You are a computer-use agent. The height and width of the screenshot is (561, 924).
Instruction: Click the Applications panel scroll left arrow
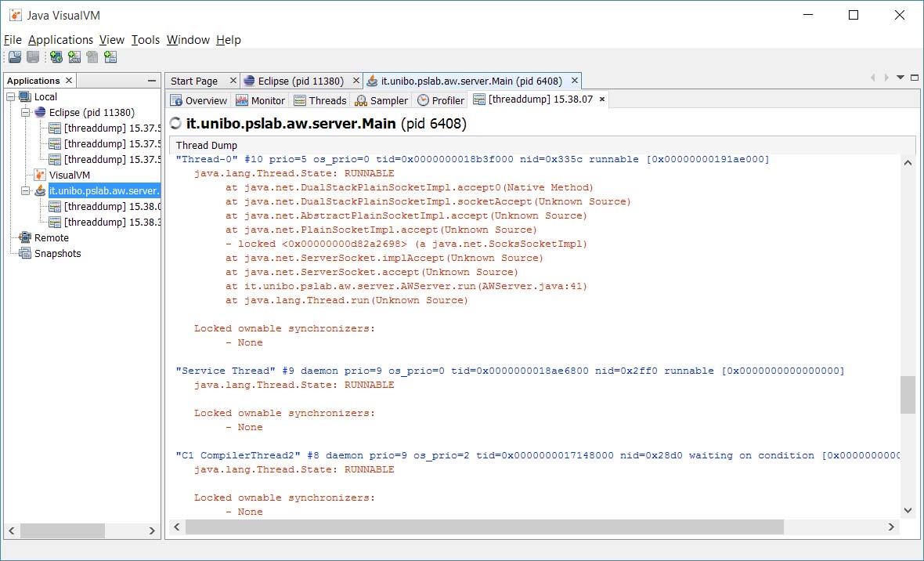pyautogui.click(x=11, y=531)
